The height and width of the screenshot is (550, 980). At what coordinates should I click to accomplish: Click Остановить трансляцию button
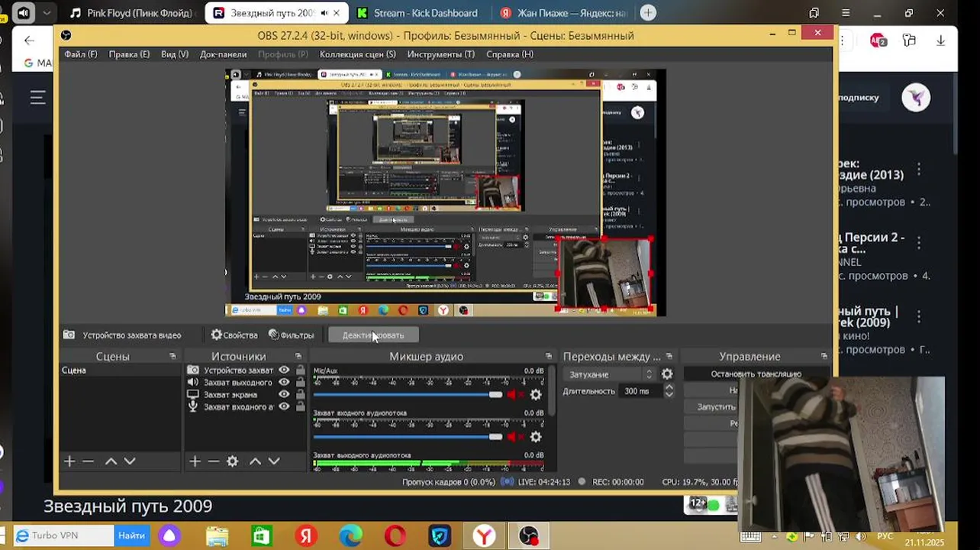point(756,374)
